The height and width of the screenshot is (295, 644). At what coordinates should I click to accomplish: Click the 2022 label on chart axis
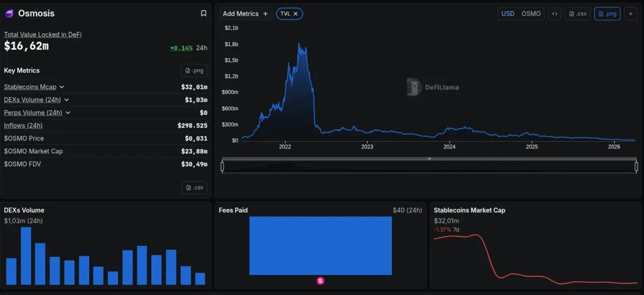[x=285, y=146]
